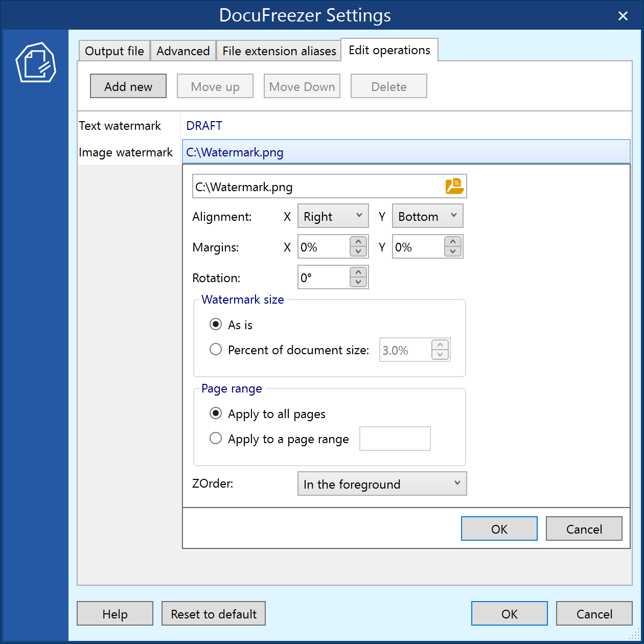Browse for watermark image with folder icon
644x644 pixels.
tap(454, 187)
